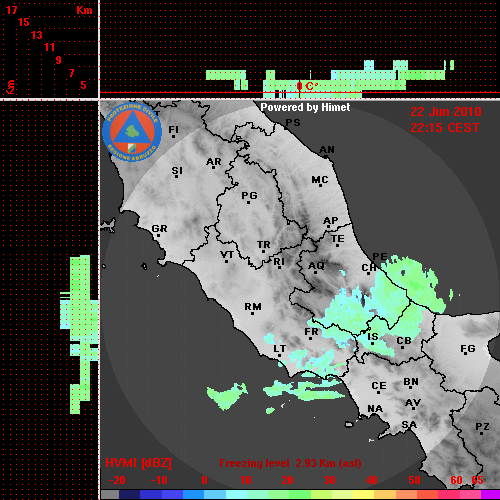Click the MC city label

coord(320,180)
